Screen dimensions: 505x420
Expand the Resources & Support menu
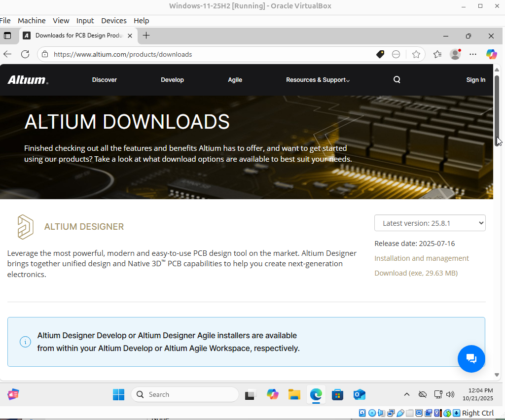318,79
